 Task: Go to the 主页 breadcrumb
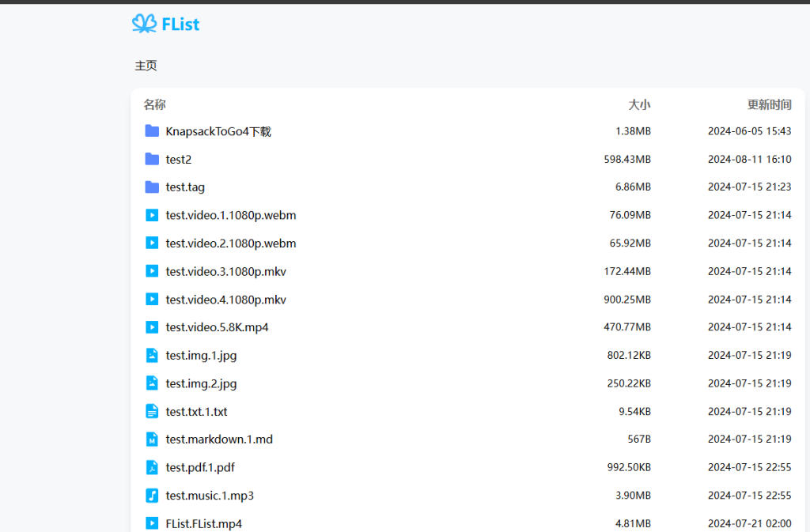tap(146, 66)
